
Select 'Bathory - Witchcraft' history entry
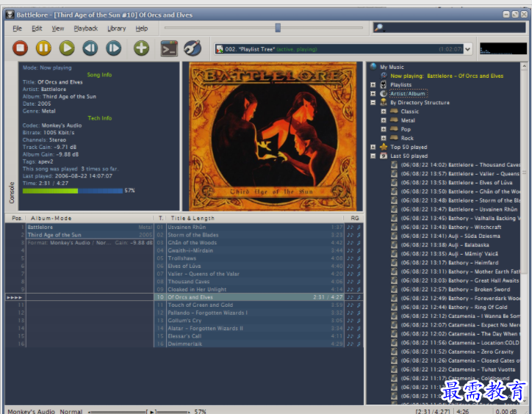click(x=451, y=227)
